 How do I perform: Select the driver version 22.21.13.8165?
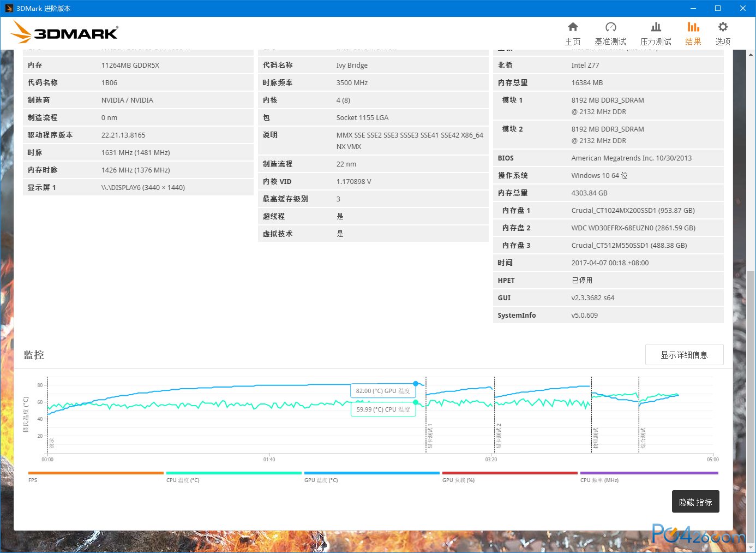123,135
